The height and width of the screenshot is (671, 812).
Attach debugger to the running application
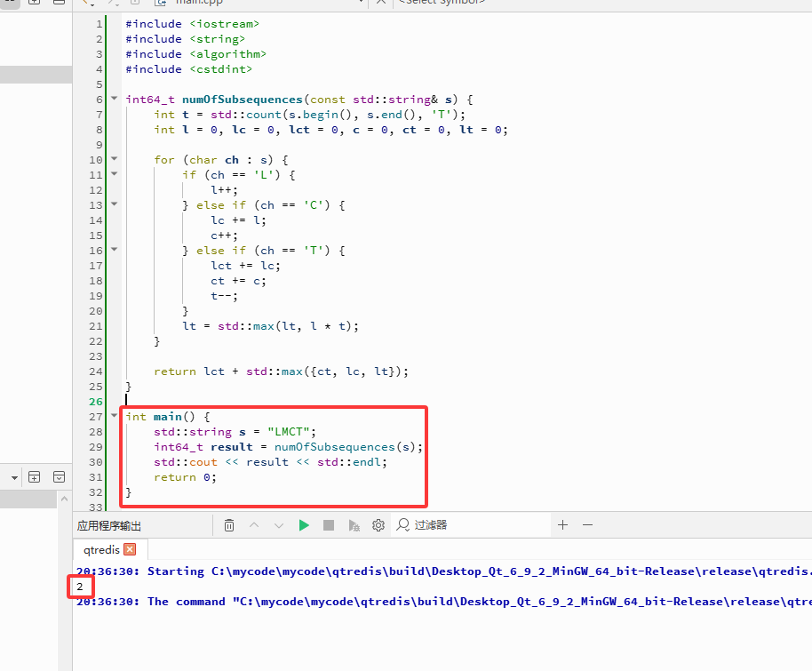click(354, 525)
